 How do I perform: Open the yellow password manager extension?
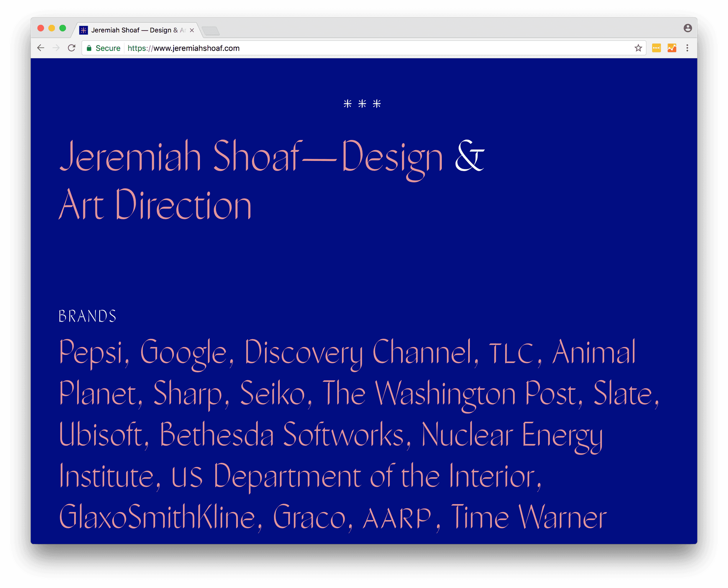(x=656, y=48)
